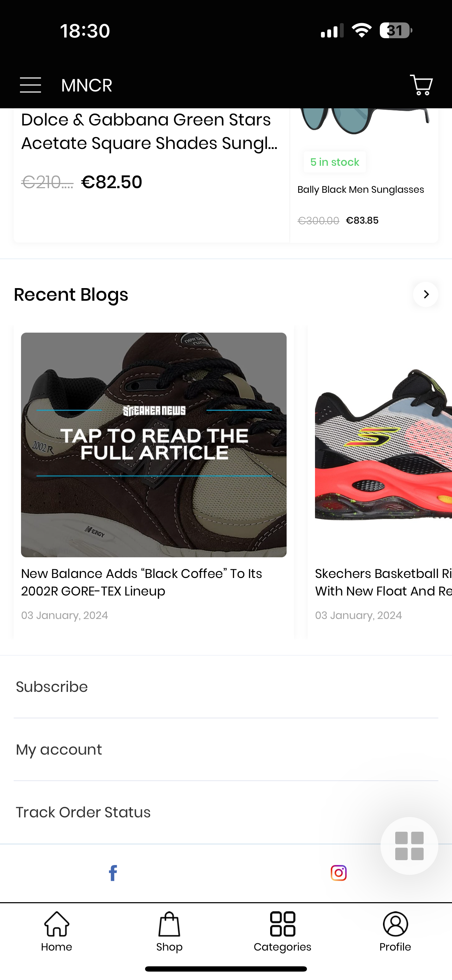
Task: Go to the Home tab
Action: [x=57, y=931]
